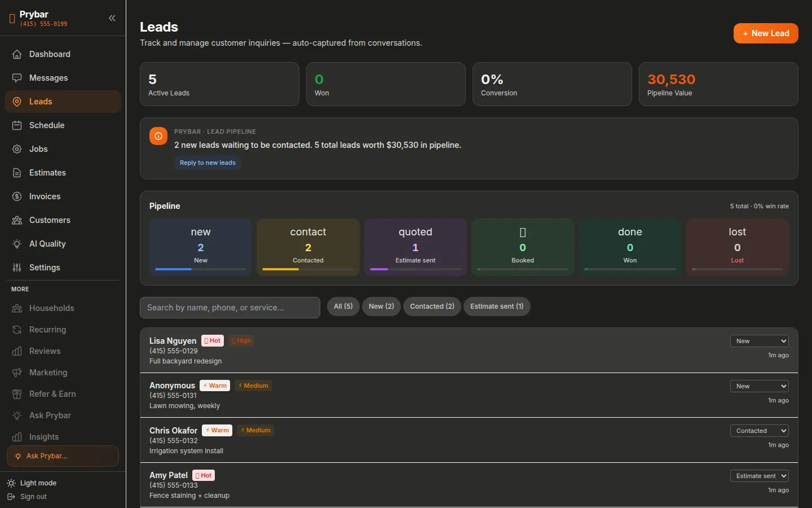Select the quoted pipeline stage card

point(416,247)
